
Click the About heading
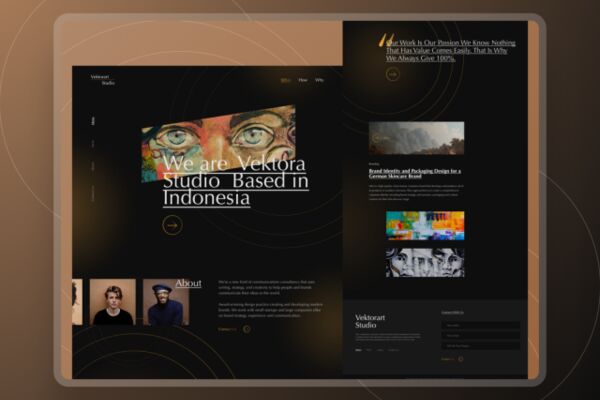point(188,283)
